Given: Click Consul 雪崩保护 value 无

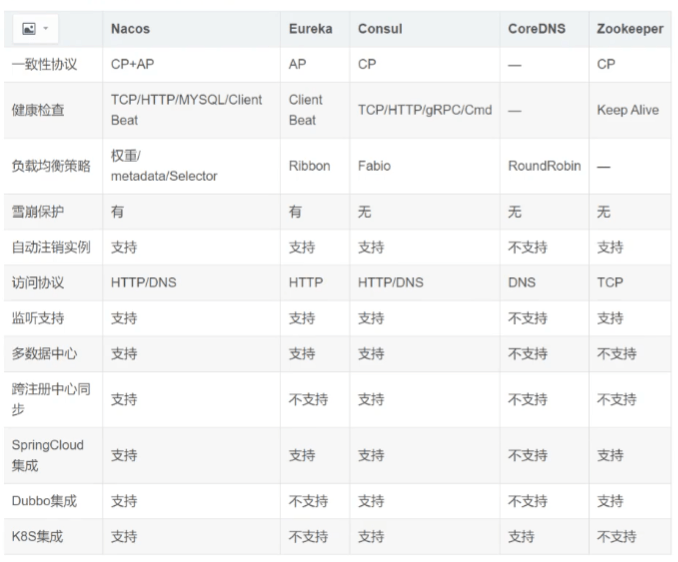Looking at the screenshot, I should click(x=365, y=212).
